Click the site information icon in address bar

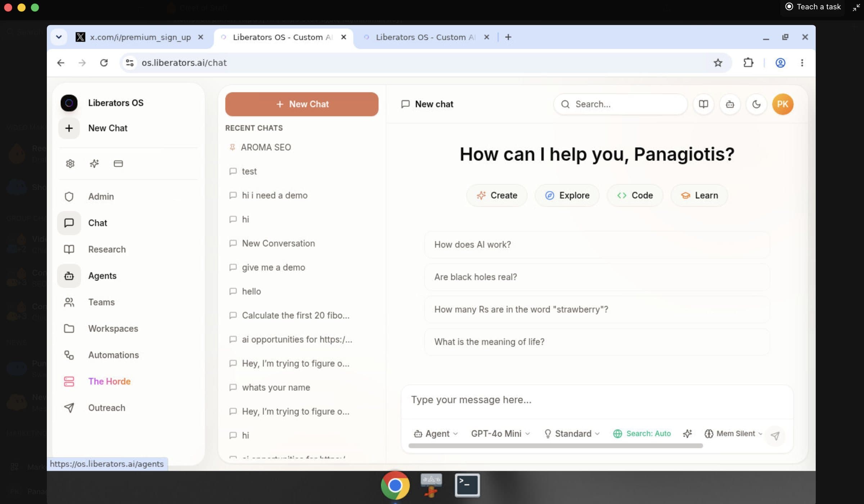(130, 63)
